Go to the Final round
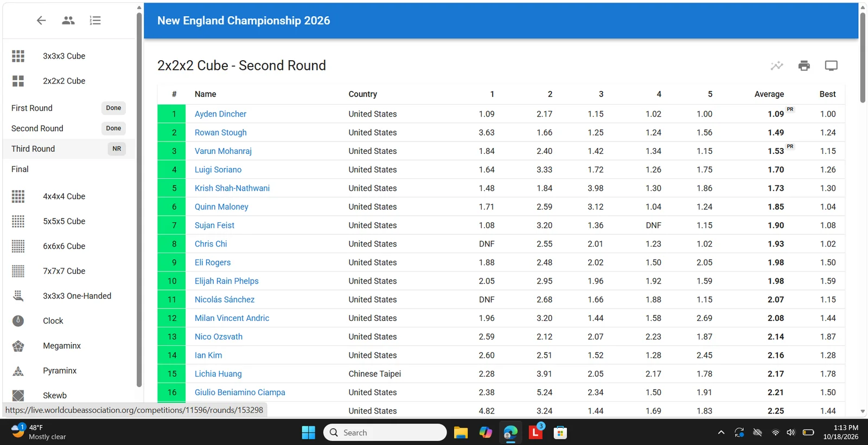Image resolution: width=868 pixels, height=445 pixels. click(x=69, y=169)
